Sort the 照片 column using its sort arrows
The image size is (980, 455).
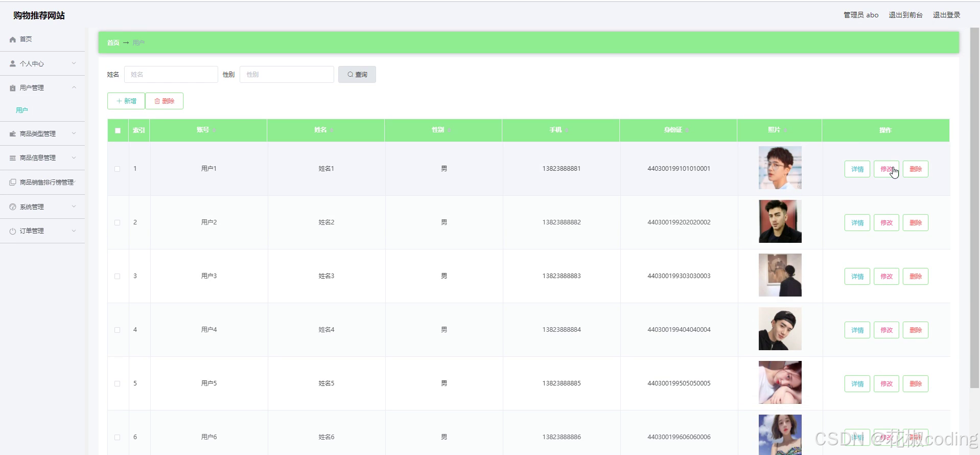click(786, 130)
